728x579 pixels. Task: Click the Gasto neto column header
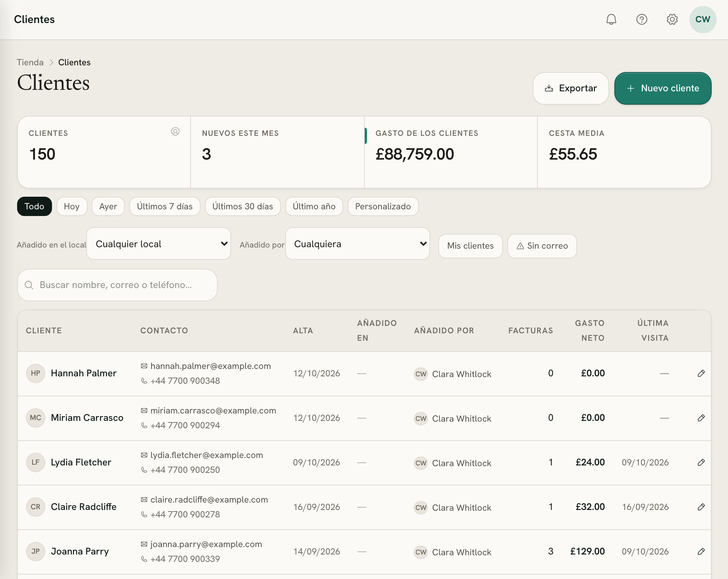pos(590,331)
